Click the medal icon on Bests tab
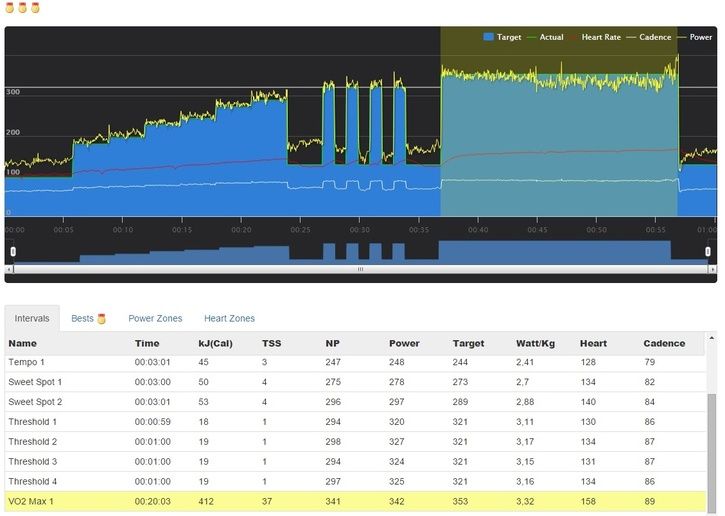Image resolution: width=725 pixels, height=516 pixels. click(101, 319)
